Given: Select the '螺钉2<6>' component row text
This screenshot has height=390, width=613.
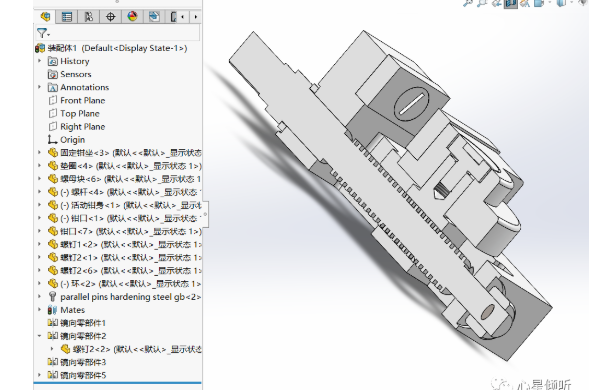Looking at the screenshot, I should (x=131, y=270).
